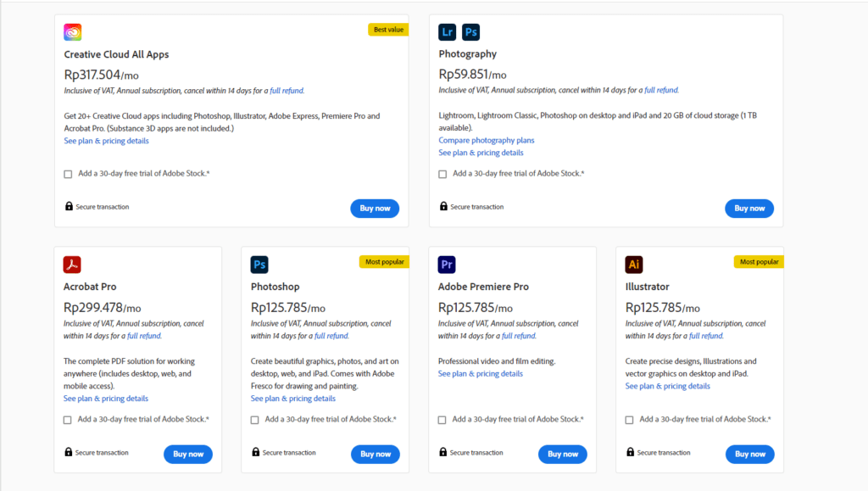Click lock icon in Adobe Premiere Pro card

pos(442,452)
